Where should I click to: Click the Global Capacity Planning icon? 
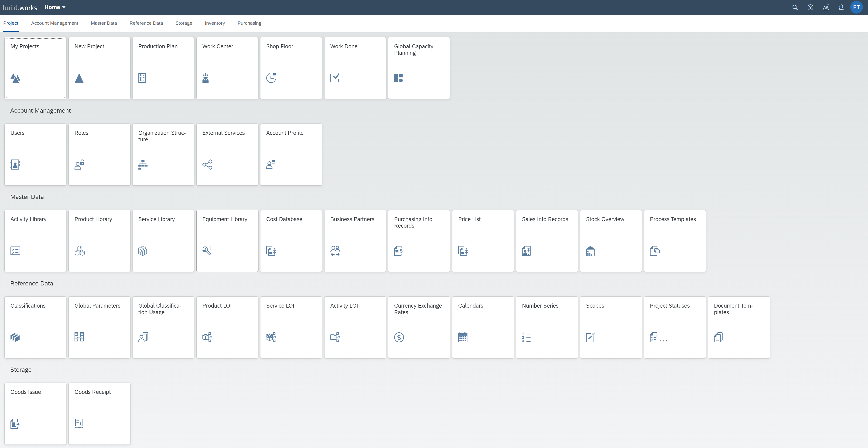tap(399, 78)
